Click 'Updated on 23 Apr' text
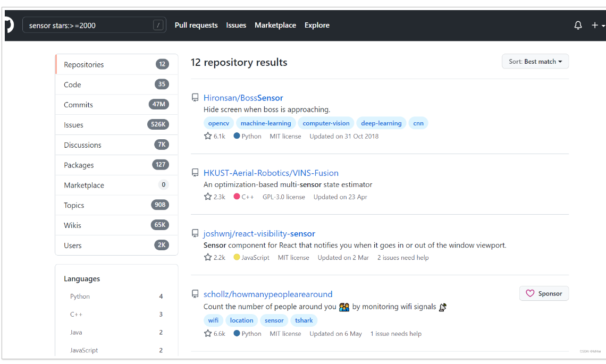 pos(340,197)
